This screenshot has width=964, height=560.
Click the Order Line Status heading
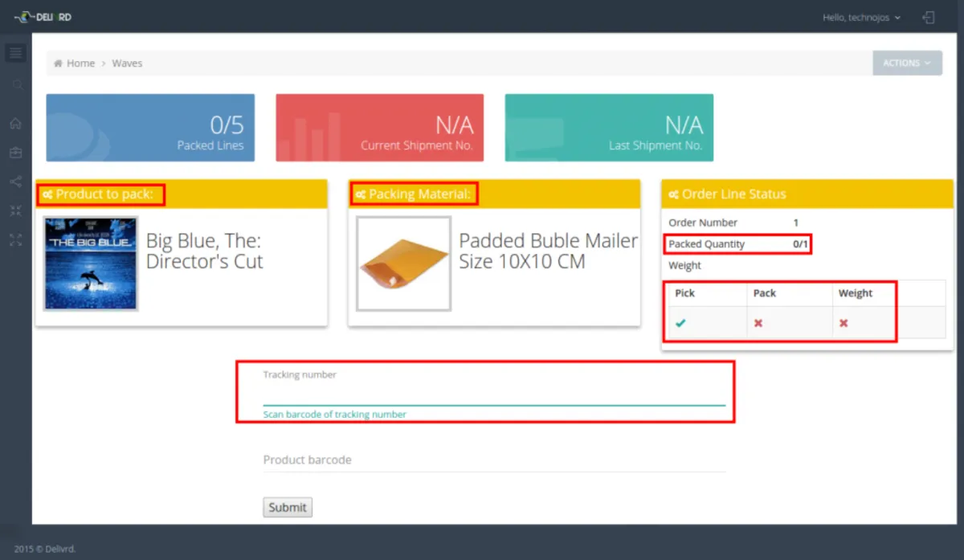pyautogui.click(x=733, y=194)
